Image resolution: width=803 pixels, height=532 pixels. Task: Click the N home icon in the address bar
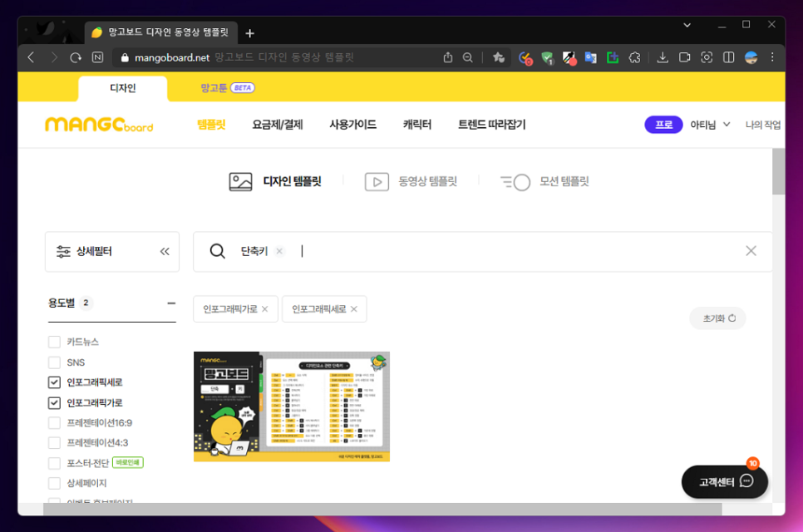(x=98, y=57)
